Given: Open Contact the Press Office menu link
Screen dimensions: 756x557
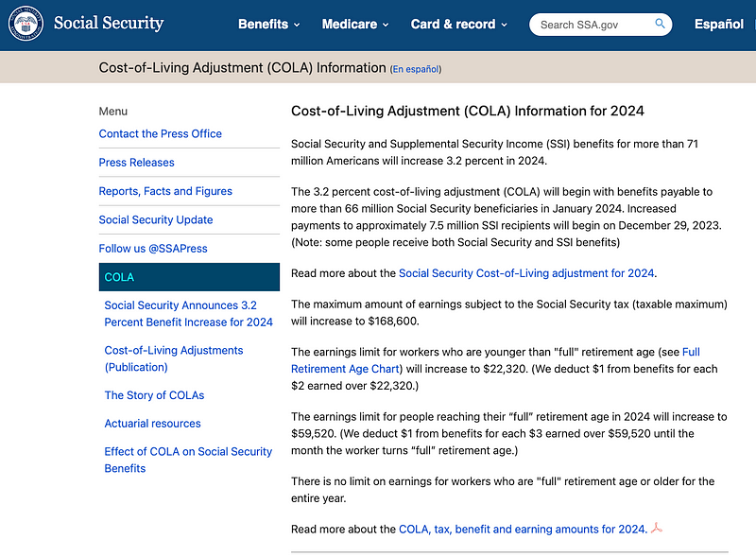Looking at the screenshot, I should (x=160, y=133).
